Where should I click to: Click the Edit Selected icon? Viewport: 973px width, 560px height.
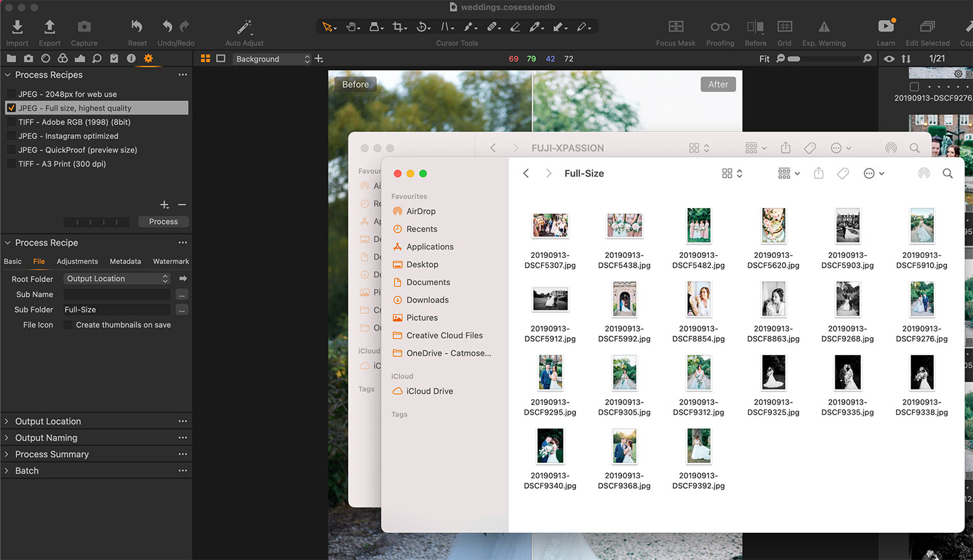tap(928, 27)
